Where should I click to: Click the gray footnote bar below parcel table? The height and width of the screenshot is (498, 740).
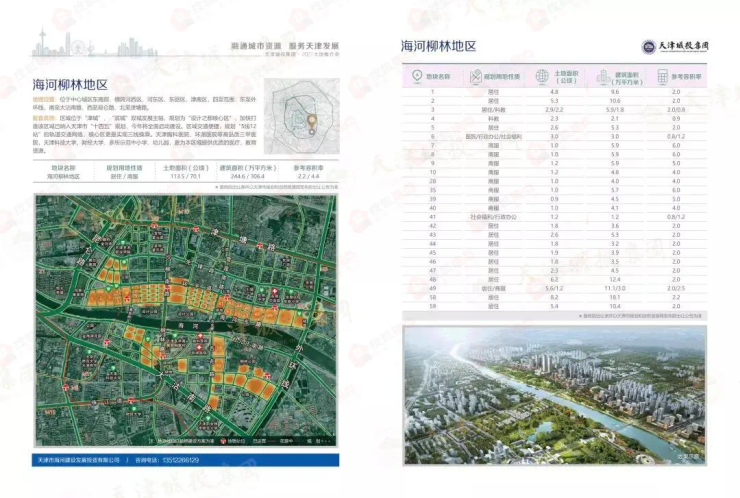(555, 316)
